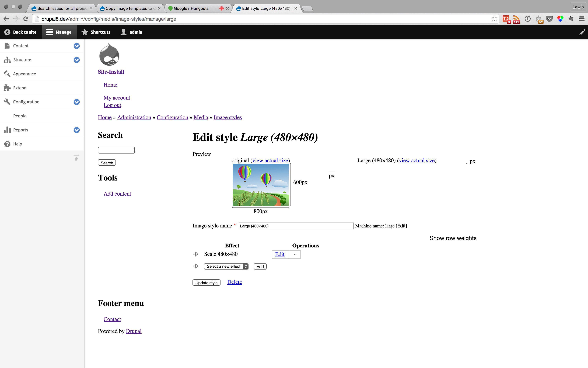Click the Lewis profile button
Screen dimensions: 588x368
[578, 7]
